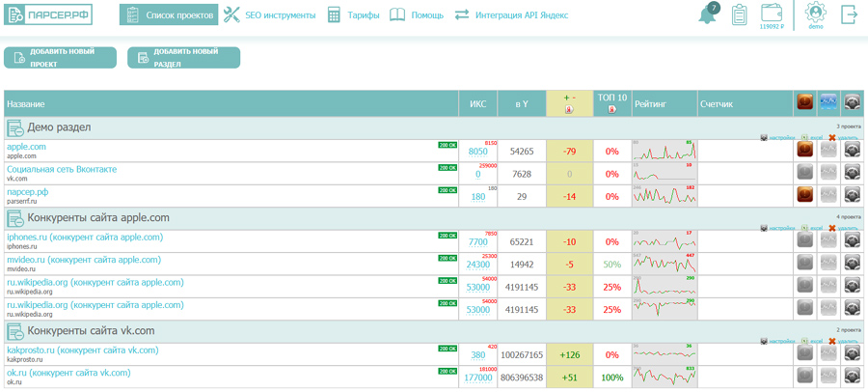Screen dimensions: 868x392
Task: Open the gear settings icon for iphones.ru
Action: [852, 240]
